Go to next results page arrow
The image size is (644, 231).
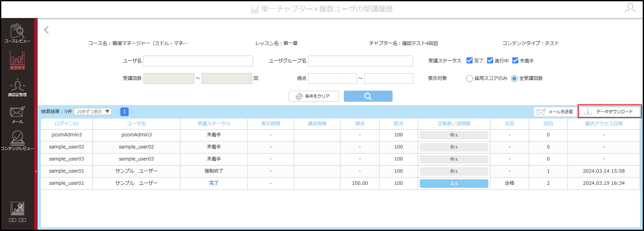point(132,112)
